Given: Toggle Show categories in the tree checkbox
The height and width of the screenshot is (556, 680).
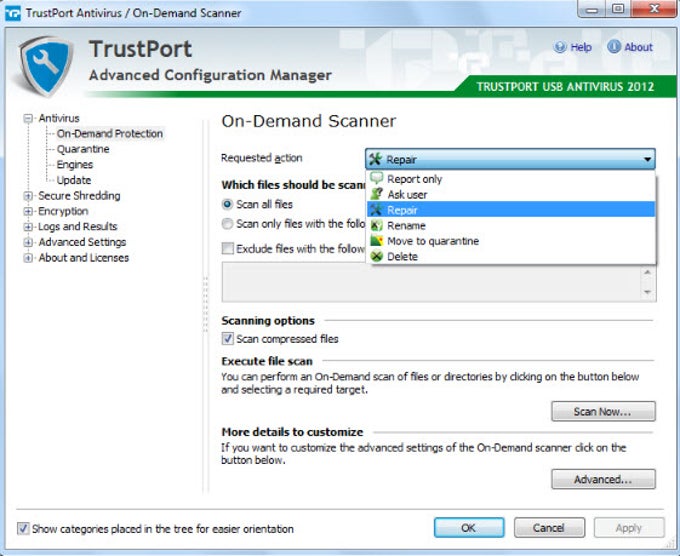Looking at the screenshot, I should pyautogui.click(x=23, y=529).
